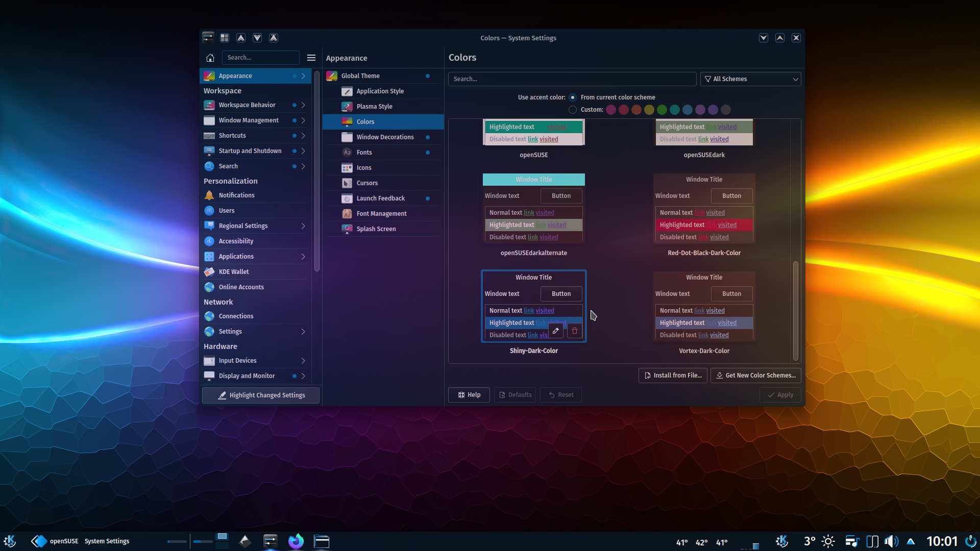This screenshot has height=551, width=980.
Task: Open the hamburger menu beside the search box
Action: pyautogui.click(x=311, y=58)
